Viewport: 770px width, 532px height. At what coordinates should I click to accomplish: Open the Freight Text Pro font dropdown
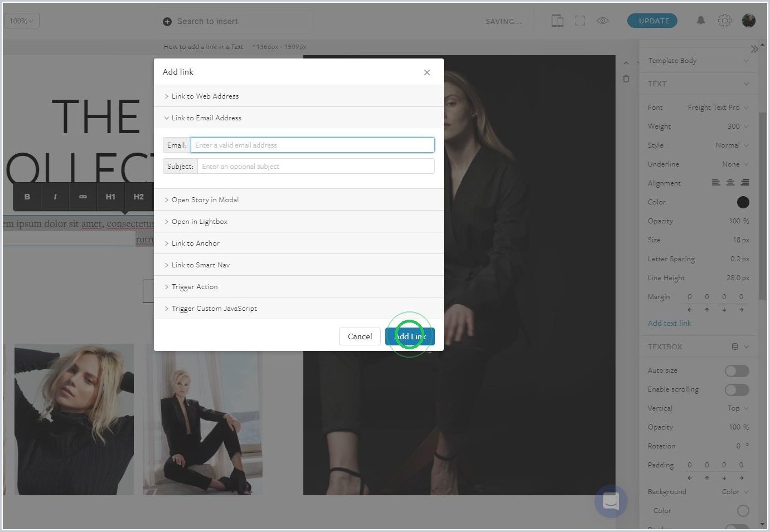point(718,108)
